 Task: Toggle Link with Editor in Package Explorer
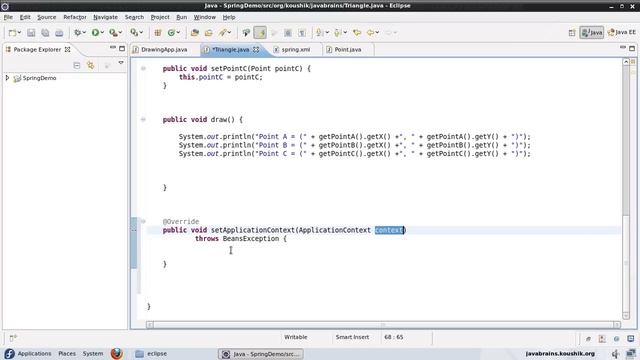tap(91, 65)
